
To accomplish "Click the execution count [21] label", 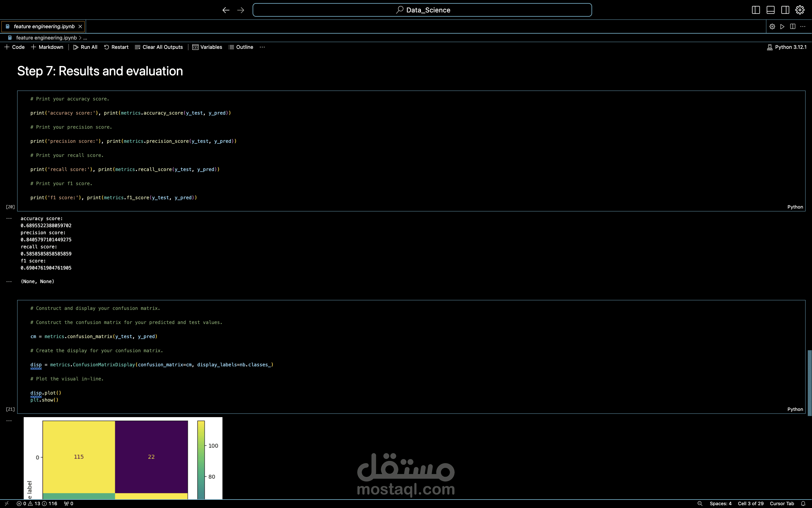I will pos(10,409).
